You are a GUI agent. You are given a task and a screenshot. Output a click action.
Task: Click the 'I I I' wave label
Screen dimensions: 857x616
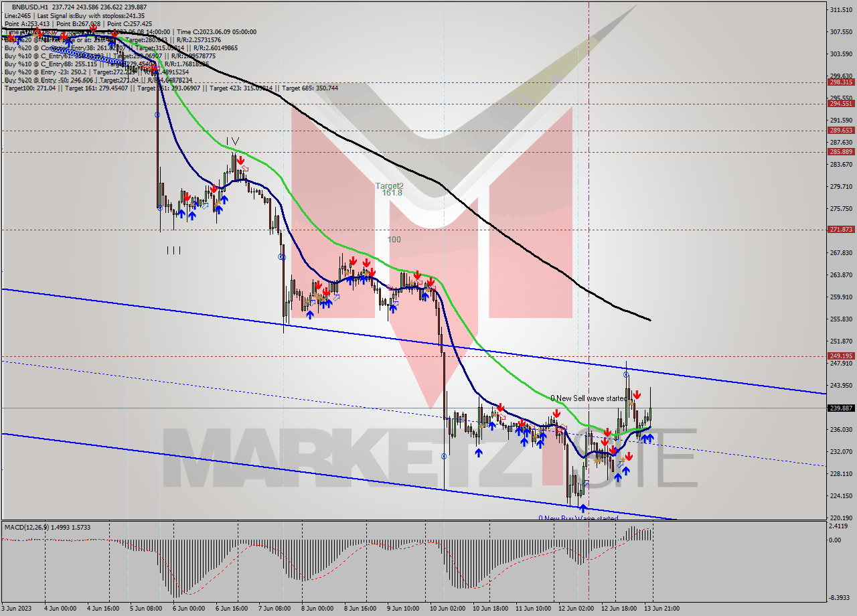coord(173,250)
